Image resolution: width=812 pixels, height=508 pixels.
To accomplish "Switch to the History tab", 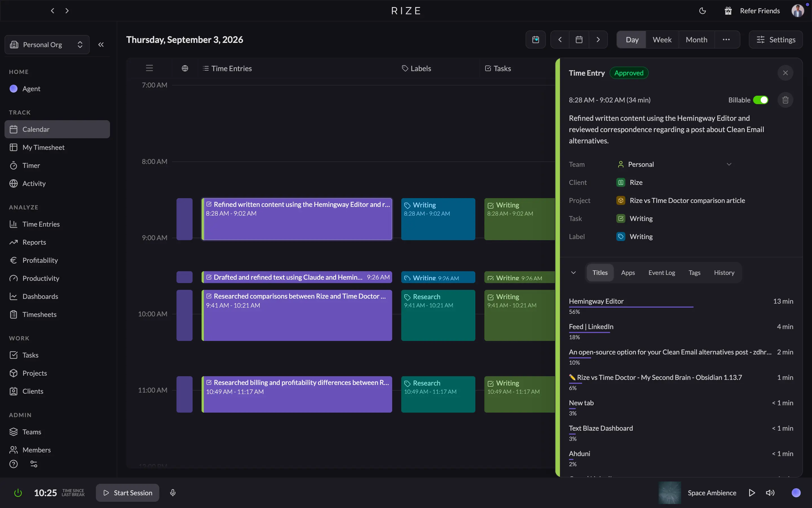I will [724, 273].
